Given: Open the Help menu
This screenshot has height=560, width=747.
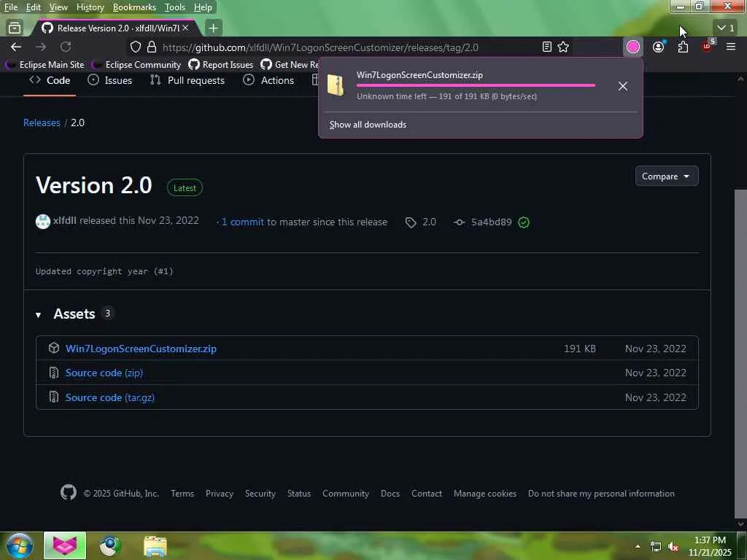Looking at the screenshot, I should click(203, 7).
